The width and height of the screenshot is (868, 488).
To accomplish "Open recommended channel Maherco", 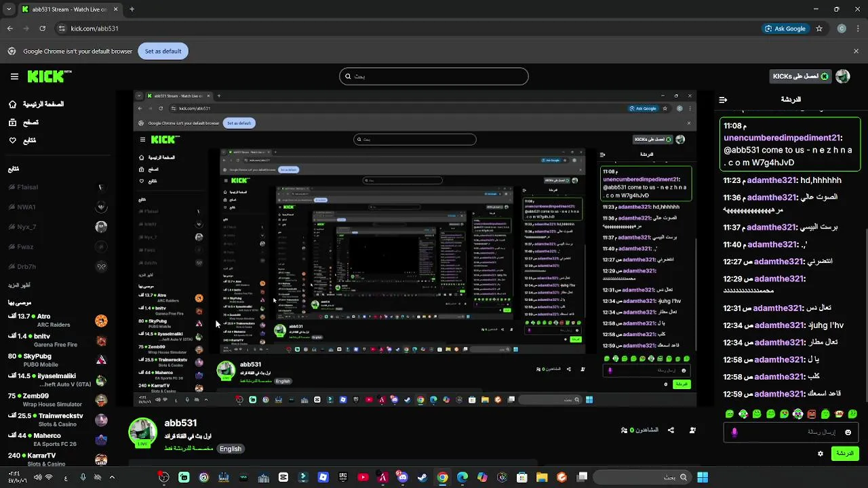I will 58,440.
